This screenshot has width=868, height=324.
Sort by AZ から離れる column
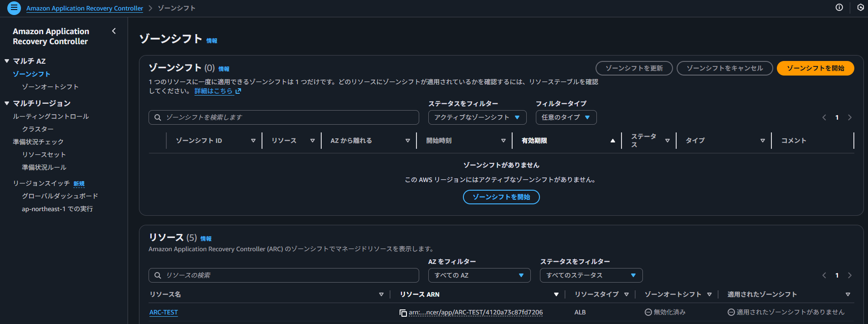tap(408, 141)
